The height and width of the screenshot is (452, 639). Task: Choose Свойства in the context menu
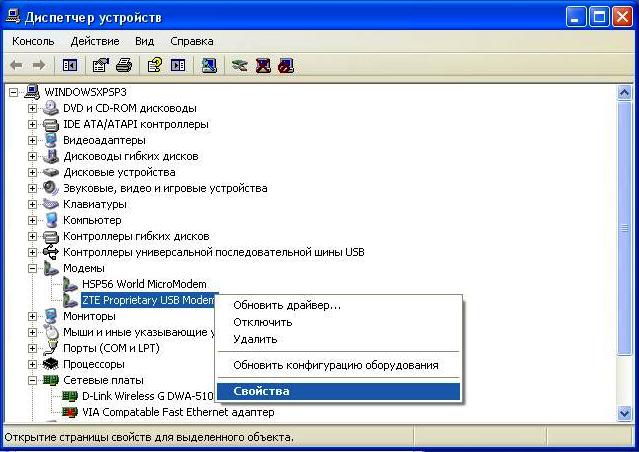click(261, 391)
